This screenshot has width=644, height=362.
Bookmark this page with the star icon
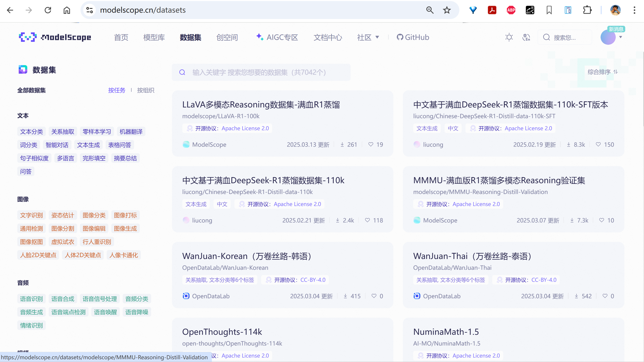(447, 10)
